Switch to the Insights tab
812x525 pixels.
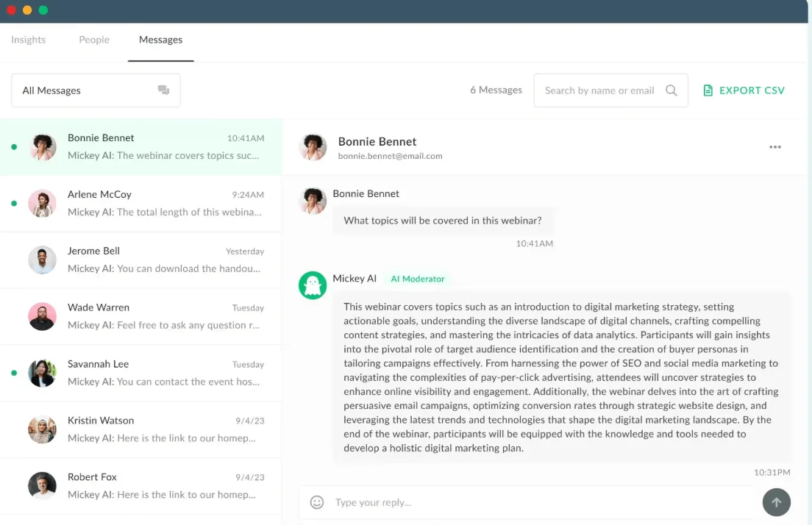point(27,40)
